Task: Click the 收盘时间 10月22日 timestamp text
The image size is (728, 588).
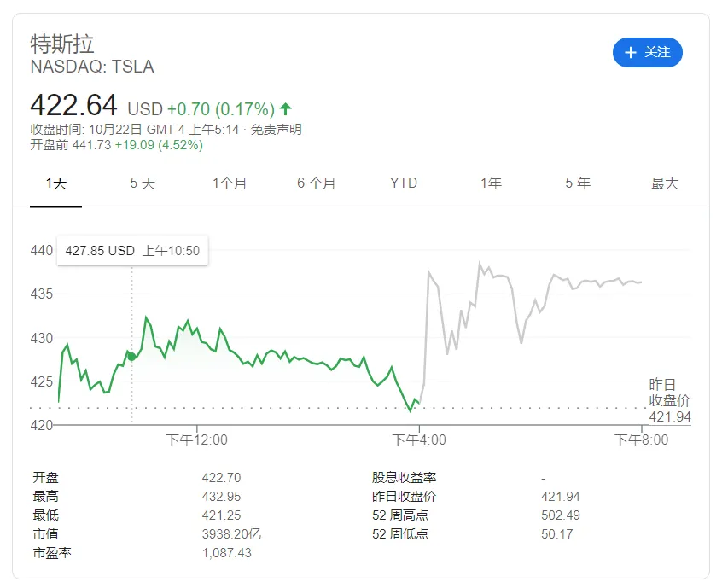Action: pos(135,130)
